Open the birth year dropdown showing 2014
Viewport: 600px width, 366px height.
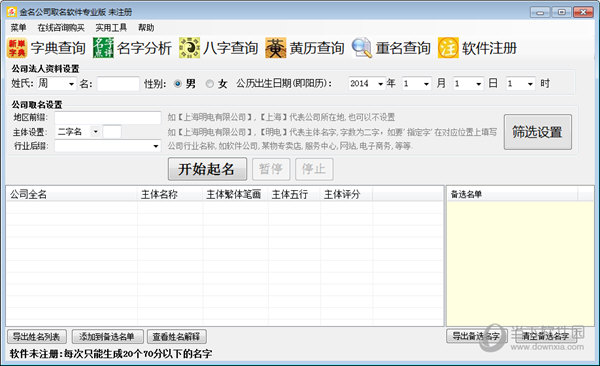[380, 84]
